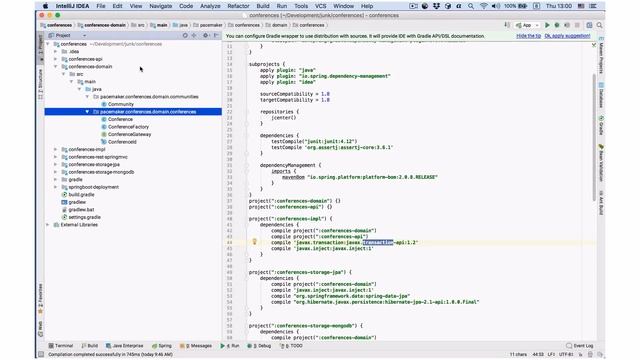Collapse the conferences root project node
The width and height of the screenshot is (640, 360).
48,44
